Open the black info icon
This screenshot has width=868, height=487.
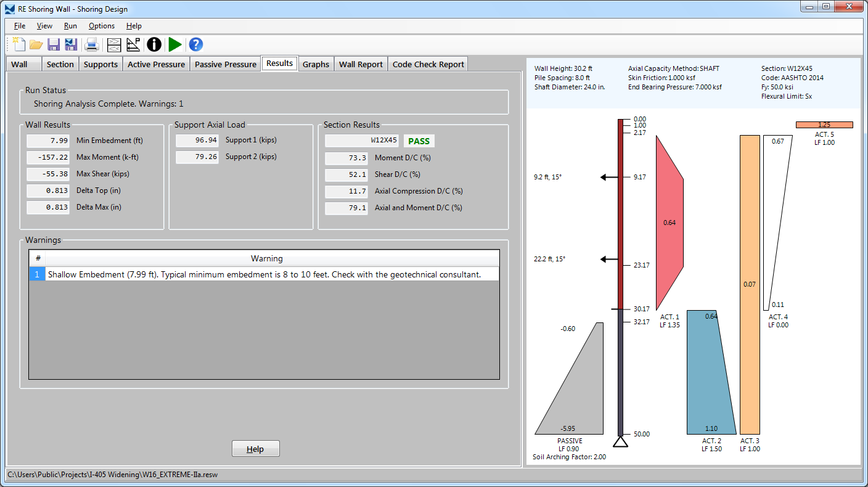(154, 44)
